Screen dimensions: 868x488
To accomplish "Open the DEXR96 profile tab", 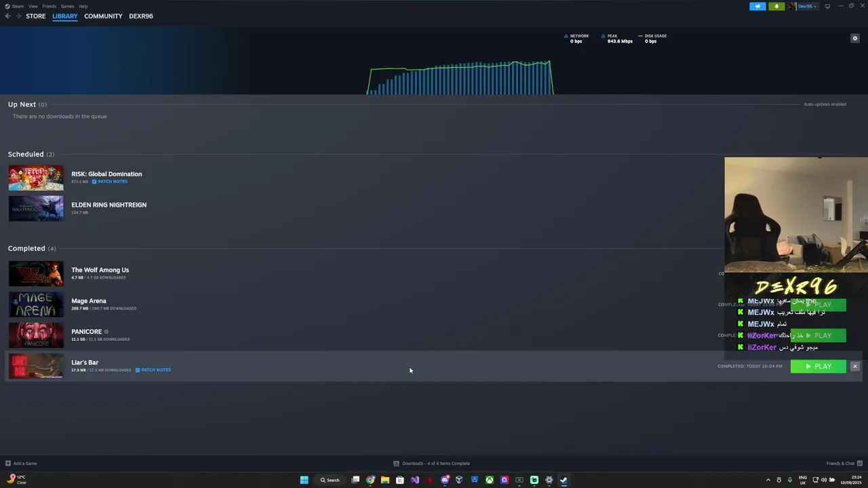I will click(141, 16).
